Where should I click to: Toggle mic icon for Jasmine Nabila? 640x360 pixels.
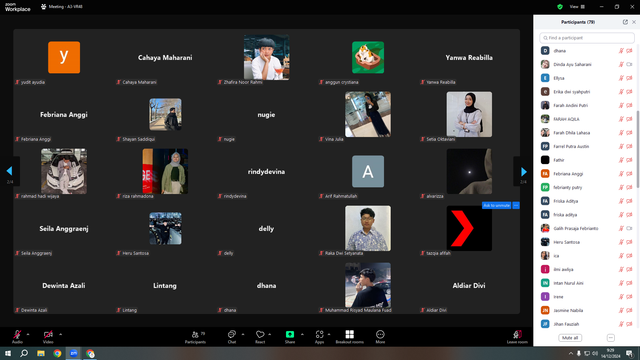pyautogui.click(x=621, y=311)
